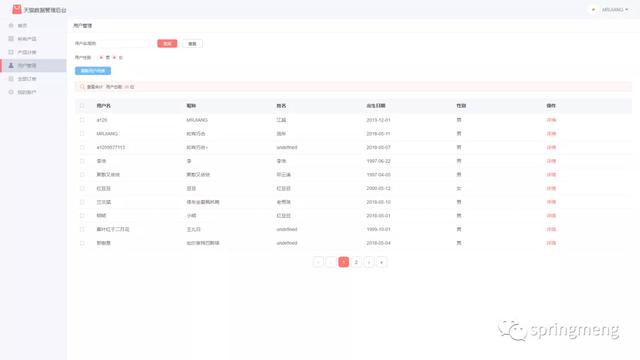Open details link for row dated 2019-05-04

pyautogui.click(x=551, y=243)
